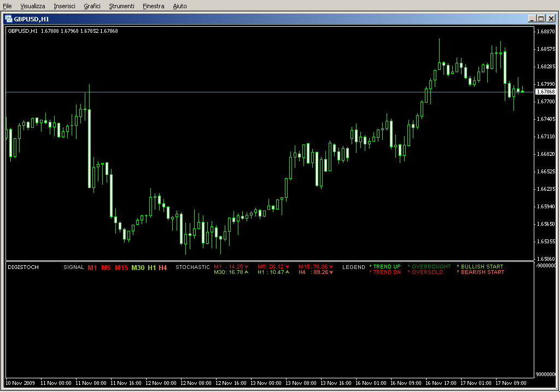Viewport: 560px width, 392px height.
Task: Click the BEARISH START legend entry
Action: [x=481, y=272]
